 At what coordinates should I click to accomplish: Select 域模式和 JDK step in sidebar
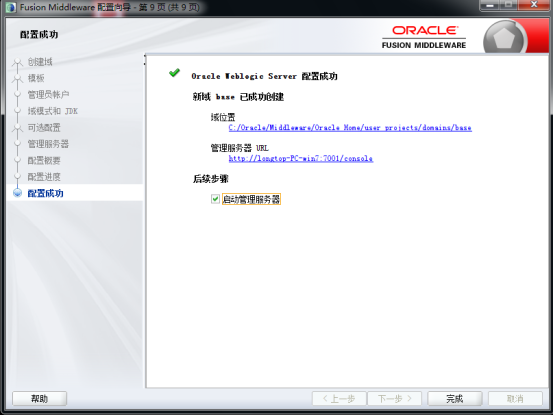53,111
